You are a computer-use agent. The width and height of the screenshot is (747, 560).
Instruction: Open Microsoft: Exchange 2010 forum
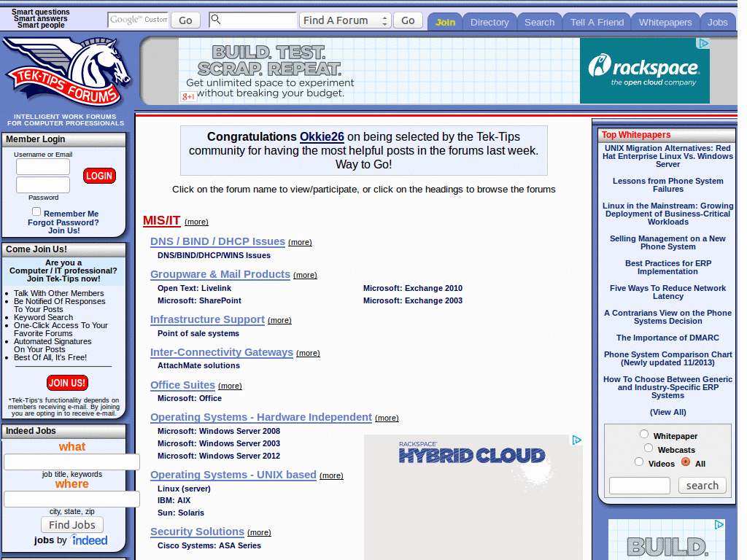[x=413, y=288]
